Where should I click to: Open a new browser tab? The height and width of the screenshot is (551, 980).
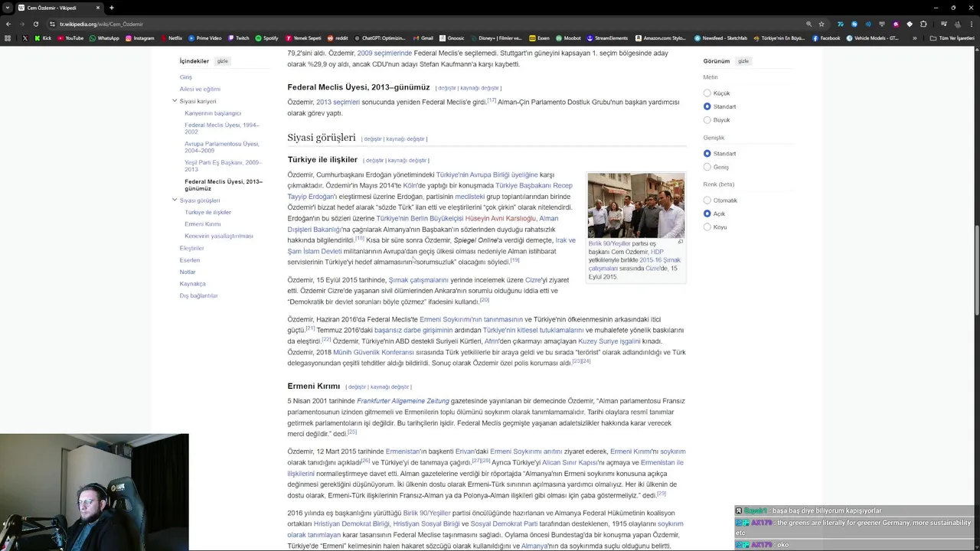click(x=111, y=8)
